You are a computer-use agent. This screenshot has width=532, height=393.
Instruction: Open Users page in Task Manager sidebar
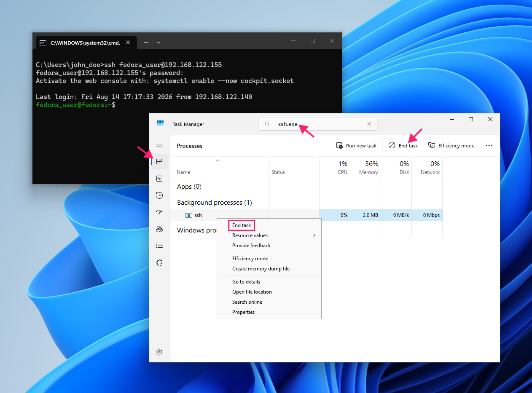click(x=159, y=229)
